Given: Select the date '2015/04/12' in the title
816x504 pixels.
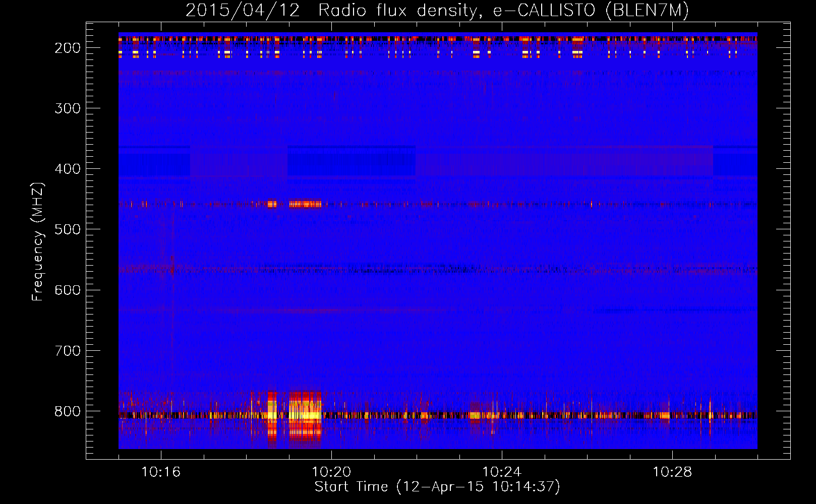Looking at the screenshot, I should [x=243, y=10].
